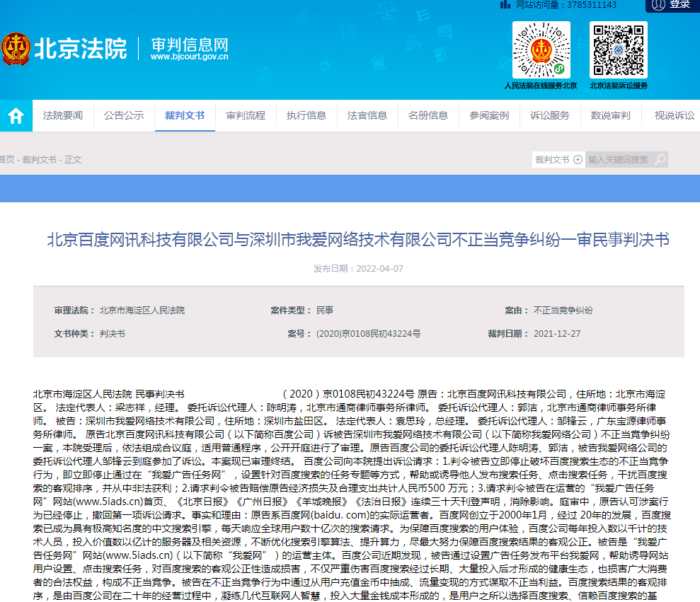Open the 法院要闻 navigation tab
The height and width of the screenshot is (602, 700).
click(63, 115)
